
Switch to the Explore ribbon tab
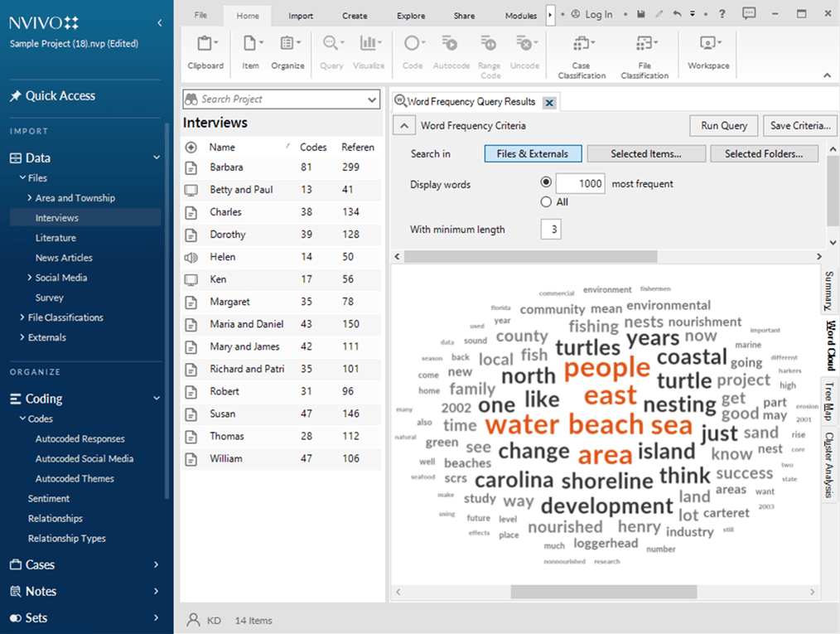pyautogui.click(x=410, y=15)
